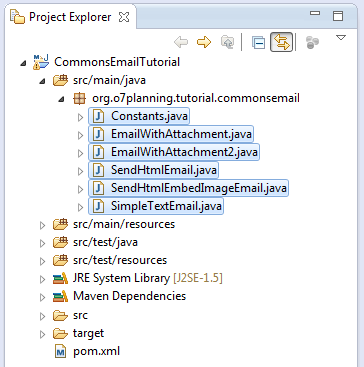Expand the src/main/resources folder

(x=42, y=226)
